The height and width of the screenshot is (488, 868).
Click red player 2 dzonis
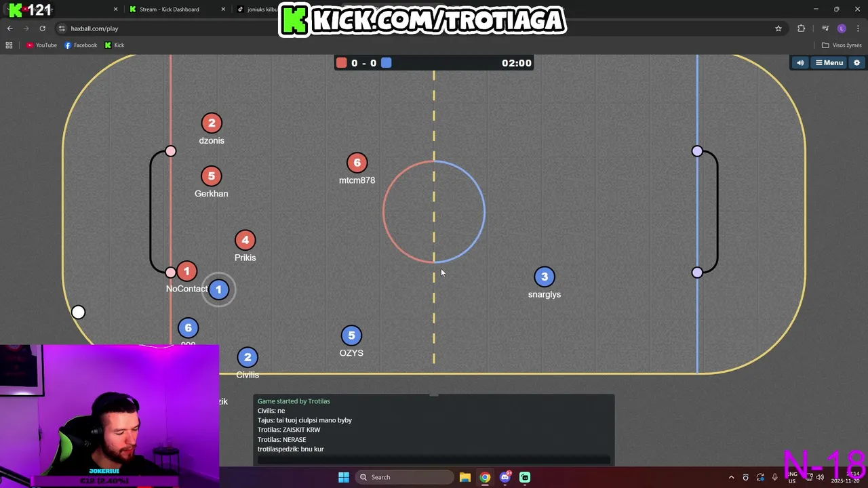[212, 123]
